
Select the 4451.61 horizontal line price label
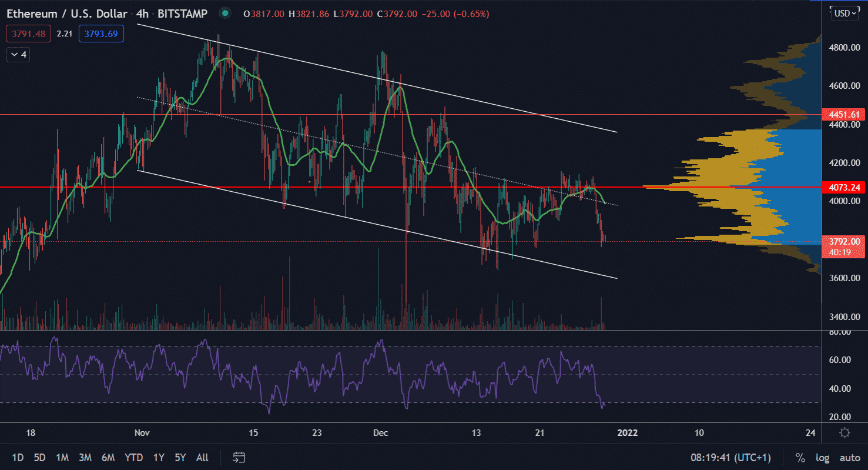[844, 115]
